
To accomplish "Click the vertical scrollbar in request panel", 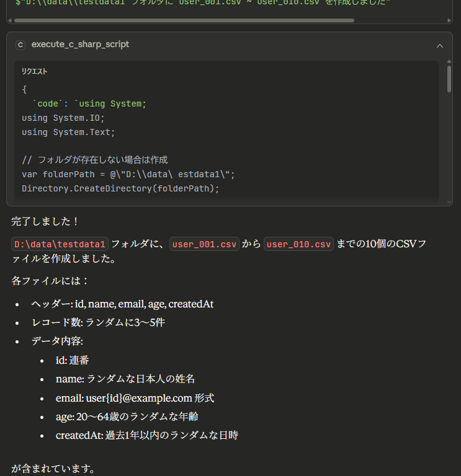I will click(x=449, y=79).
